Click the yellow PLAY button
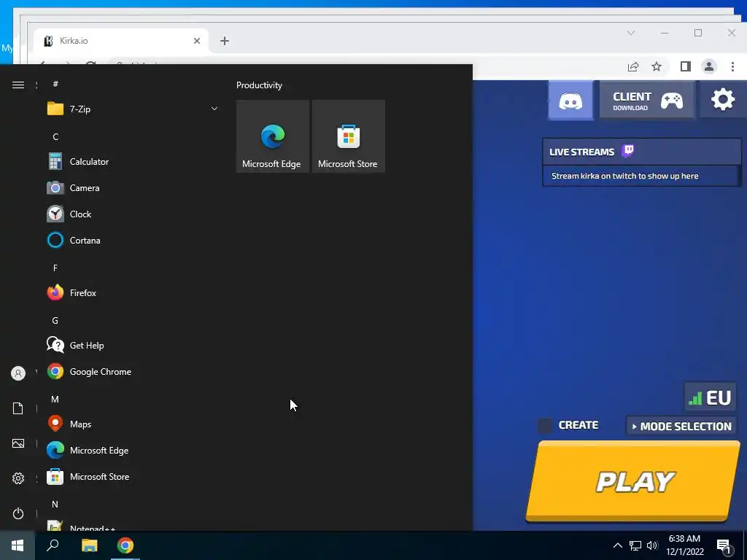Image resolution: width=747 pixels, height=560 pixels. click(x=633, y=481)
